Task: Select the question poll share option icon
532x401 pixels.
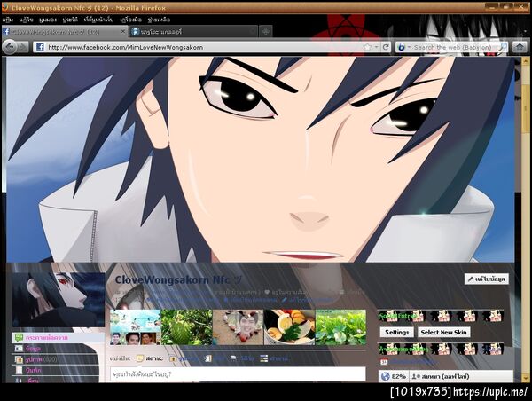Action: (x=263, y=358)
